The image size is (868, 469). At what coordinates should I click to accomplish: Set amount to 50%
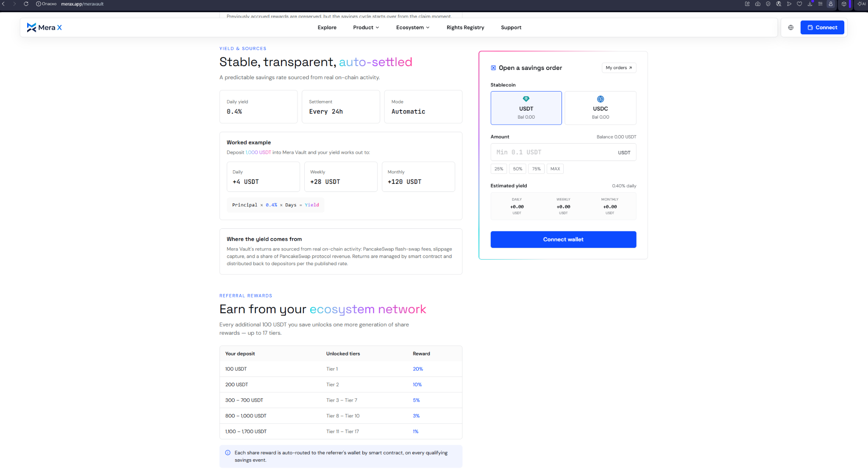click(517, 169)
